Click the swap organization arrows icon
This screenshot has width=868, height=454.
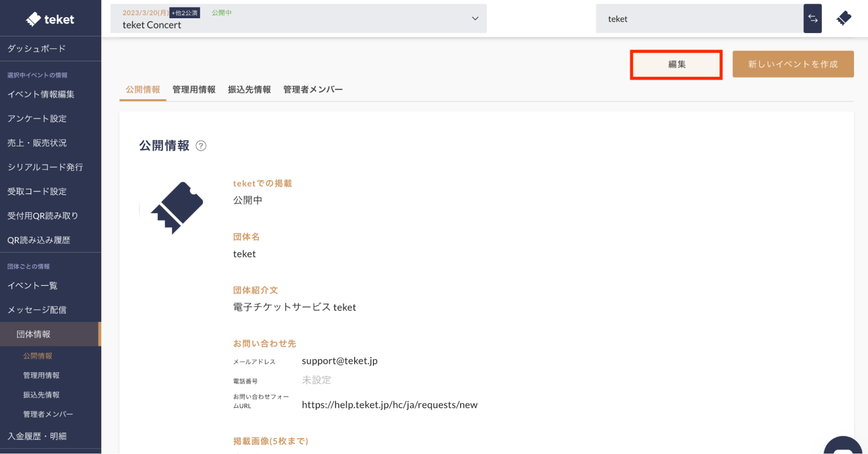coord(812,19)
